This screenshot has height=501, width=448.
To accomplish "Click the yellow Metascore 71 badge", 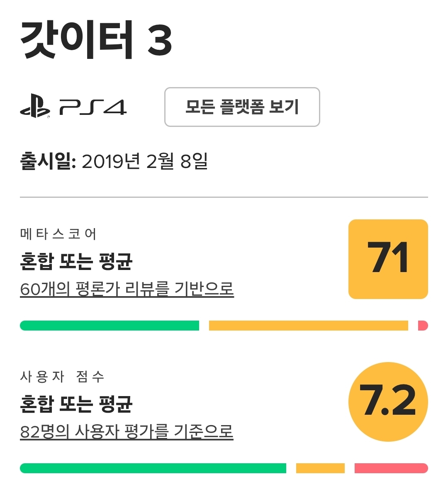I will click(x=388, y=259).
